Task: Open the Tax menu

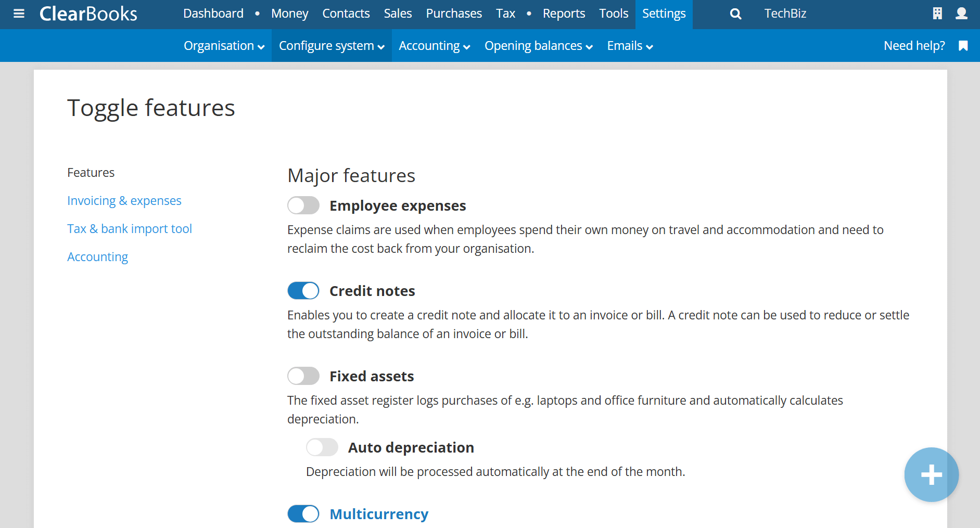Action: pos(505,14)
